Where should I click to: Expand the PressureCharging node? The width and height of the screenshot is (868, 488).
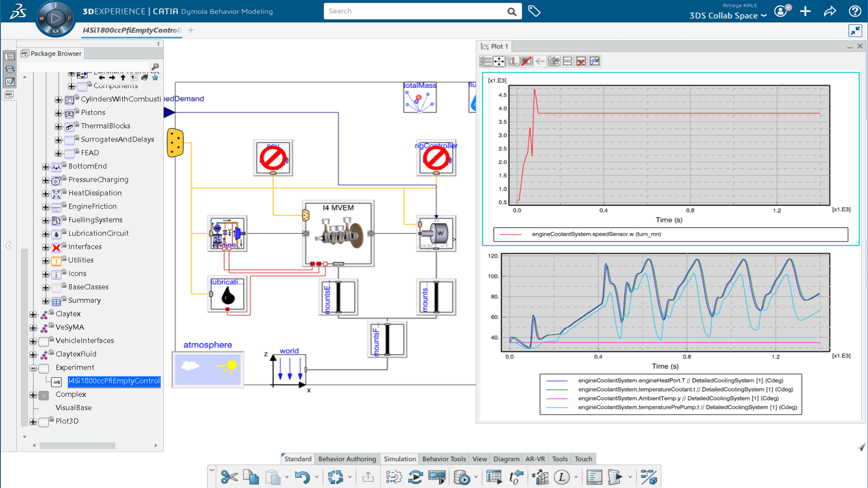pos(45,180)
